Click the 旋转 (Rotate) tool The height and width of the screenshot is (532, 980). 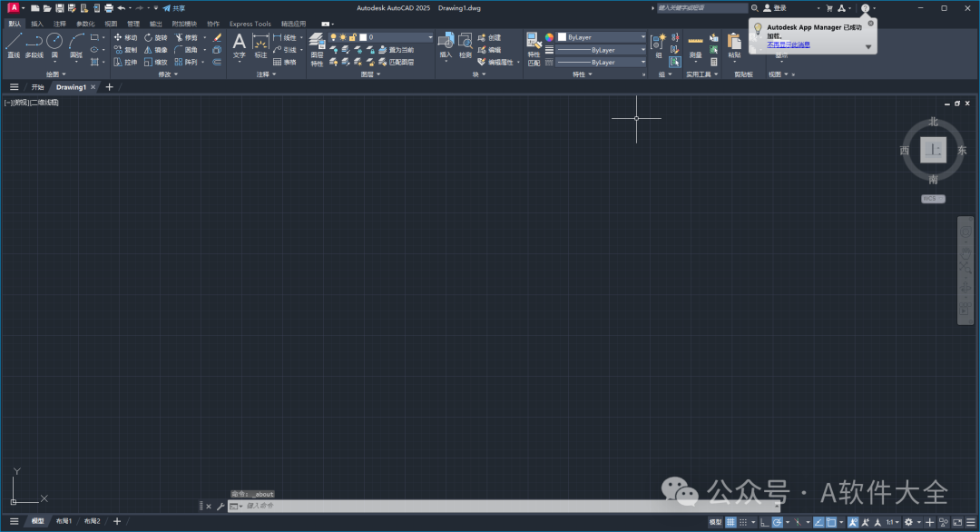(155, 37)
